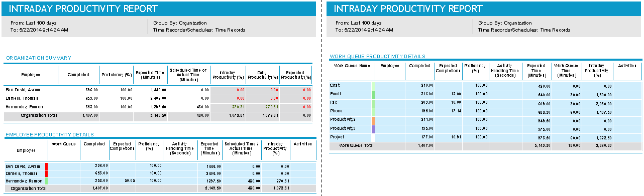Click orange color bar in Productivity2 row

373,120
